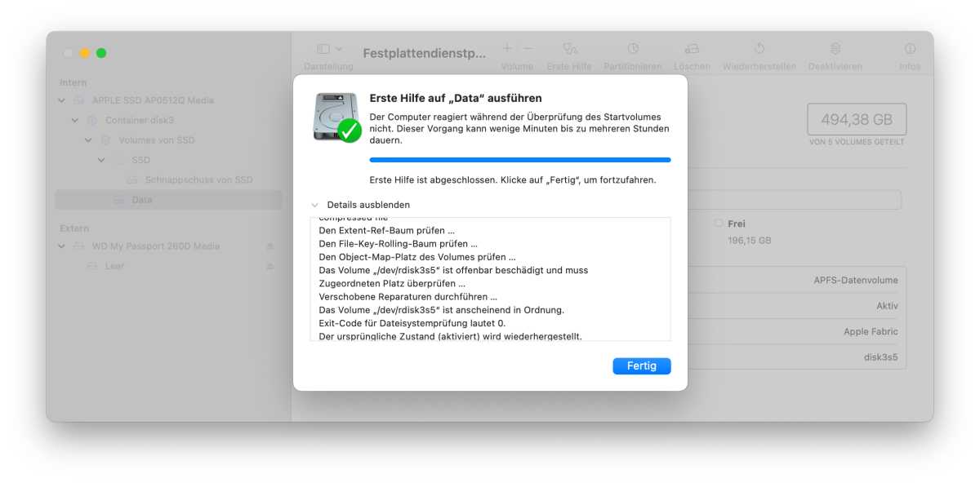The width and height of the screenshot is (980, 483).
Task: Click the Fertig button
Action: pos(641,366)
